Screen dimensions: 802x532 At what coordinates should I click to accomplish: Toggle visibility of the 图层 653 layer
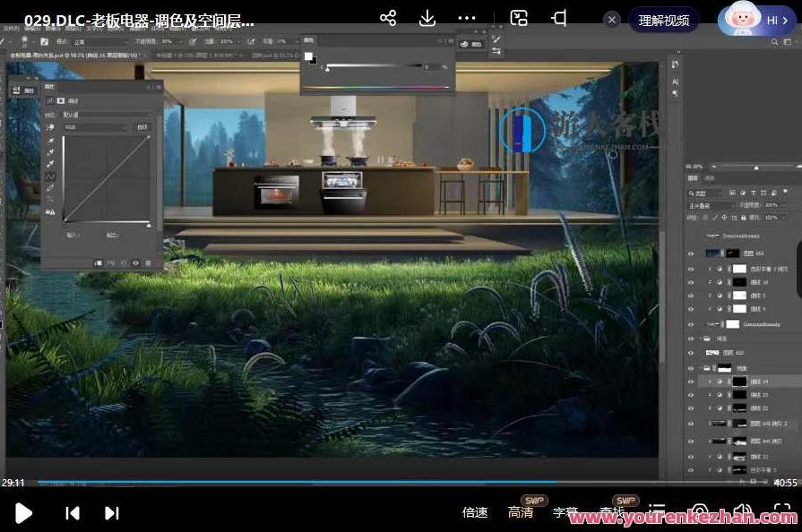pos(690,254)
